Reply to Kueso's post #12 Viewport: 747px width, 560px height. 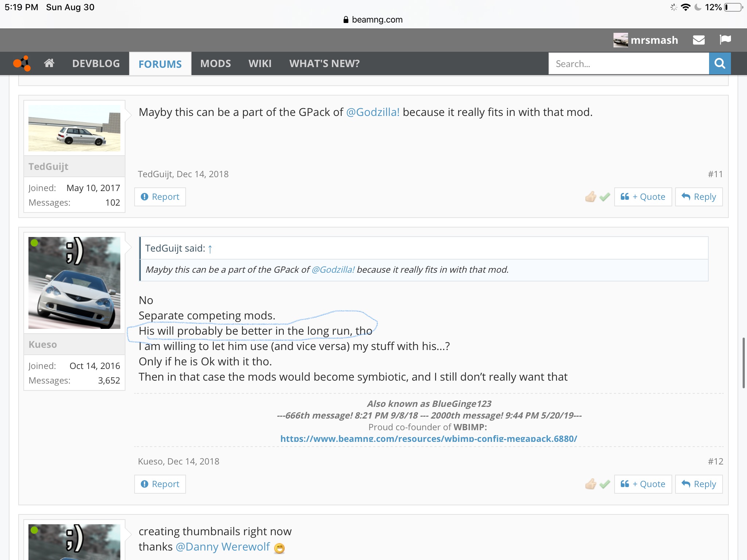699,484
